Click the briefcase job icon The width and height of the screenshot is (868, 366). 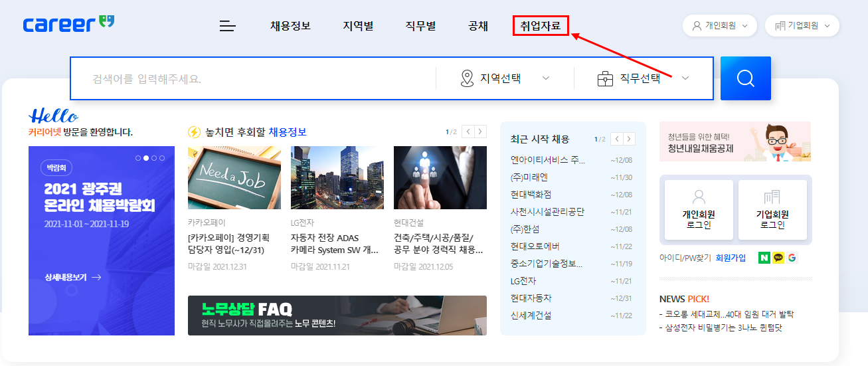pyautogui.click(x=605, y=79)
